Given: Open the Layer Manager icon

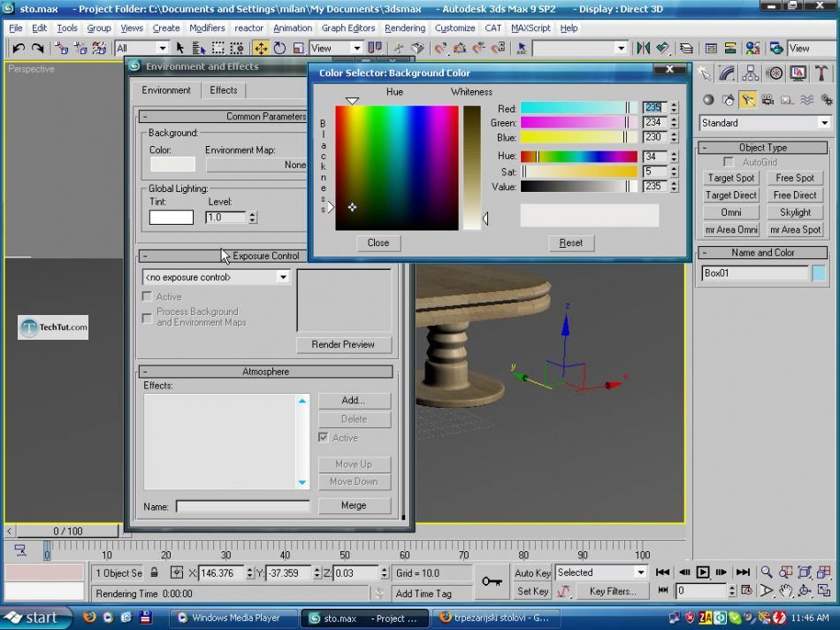Looking at the screenshot, I should pyautogui.click(x=686, y=49).
